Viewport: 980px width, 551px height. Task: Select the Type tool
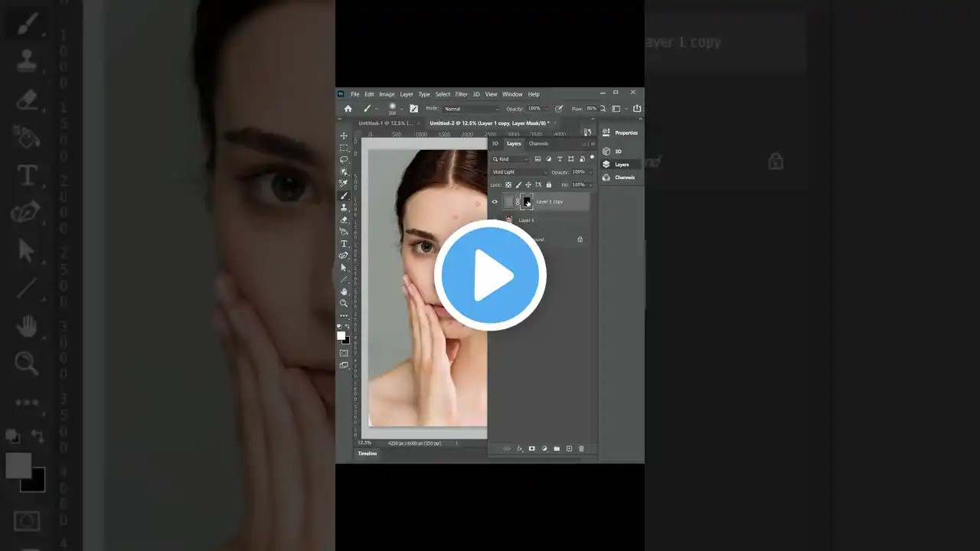[344, 243]
